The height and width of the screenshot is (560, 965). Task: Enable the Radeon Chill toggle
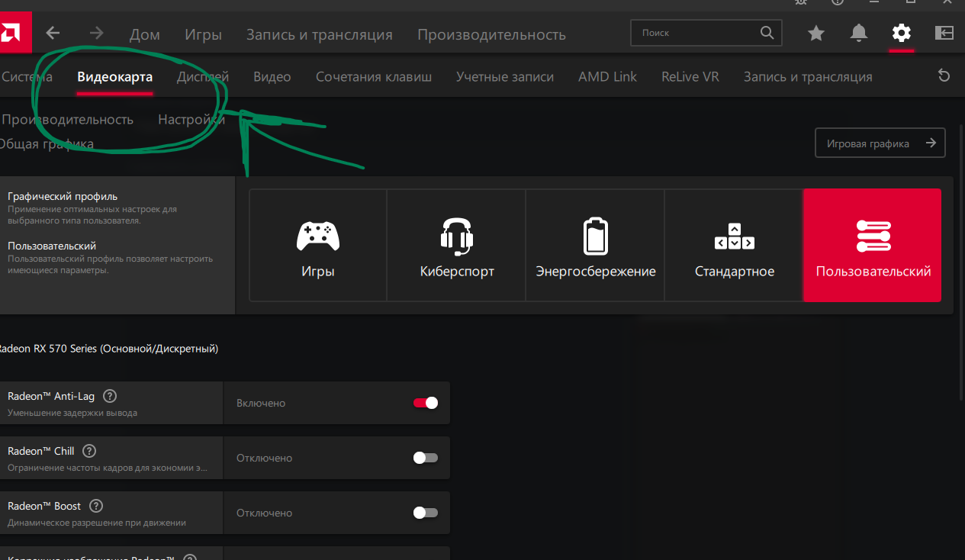click(426, 458)
